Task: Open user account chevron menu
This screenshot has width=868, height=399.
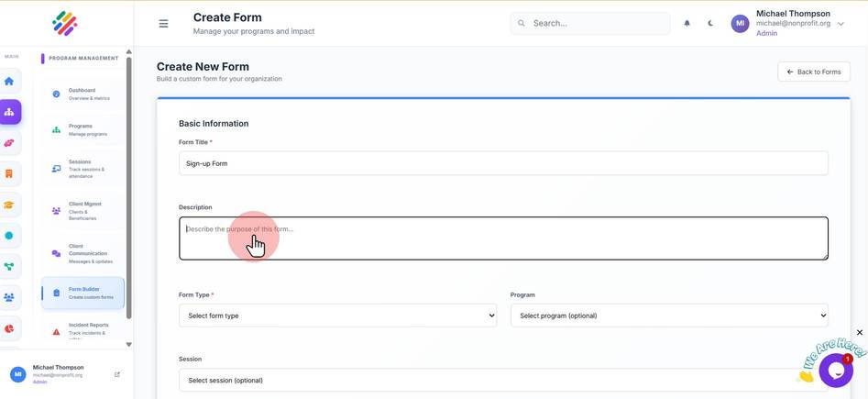Action: [x=841, y=24]
